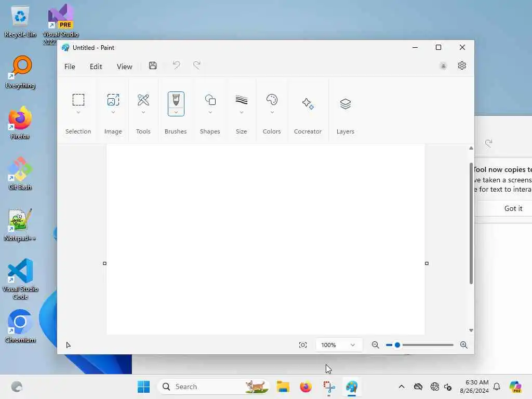Select the Visual Studio Code desktop icon
The height and width of the screenshot is (399, 532).
20,279
